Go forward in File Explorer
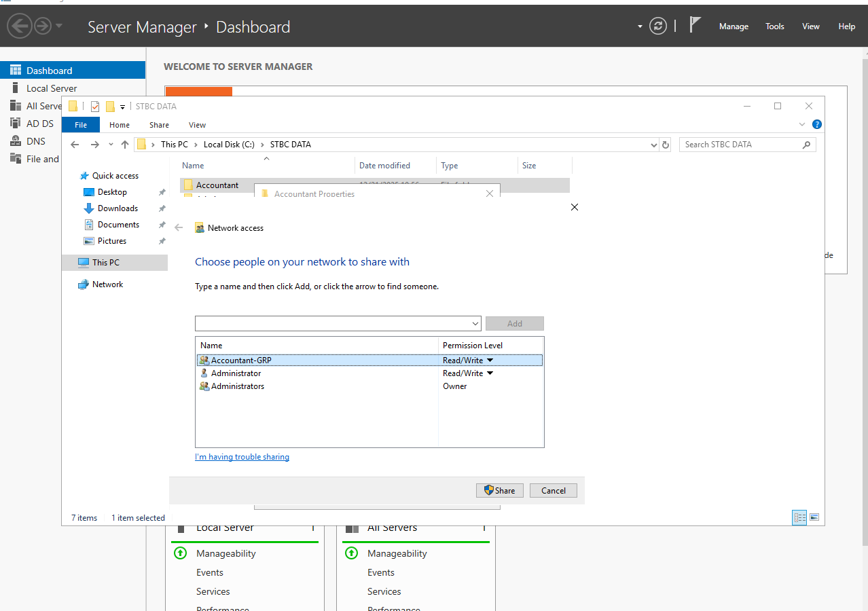This screenshot has width=868, height=611. [95, 145]
